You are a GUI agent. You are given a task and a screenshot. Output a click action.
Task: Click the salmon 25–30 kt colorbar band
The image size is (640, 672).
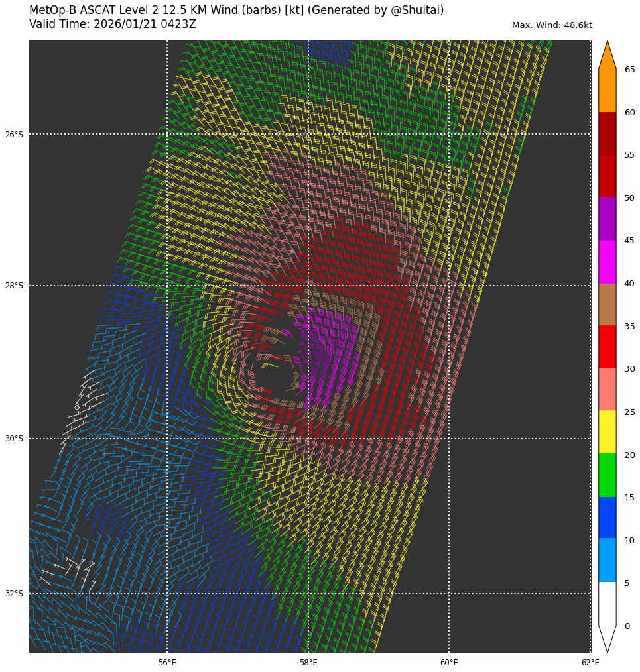point(607,389)
